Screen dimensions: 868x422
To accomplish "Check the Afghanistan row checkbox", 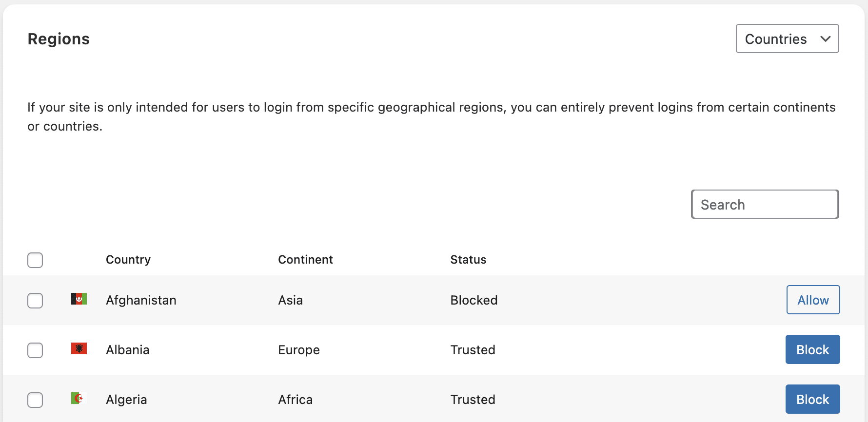I will tap(35, 301).
